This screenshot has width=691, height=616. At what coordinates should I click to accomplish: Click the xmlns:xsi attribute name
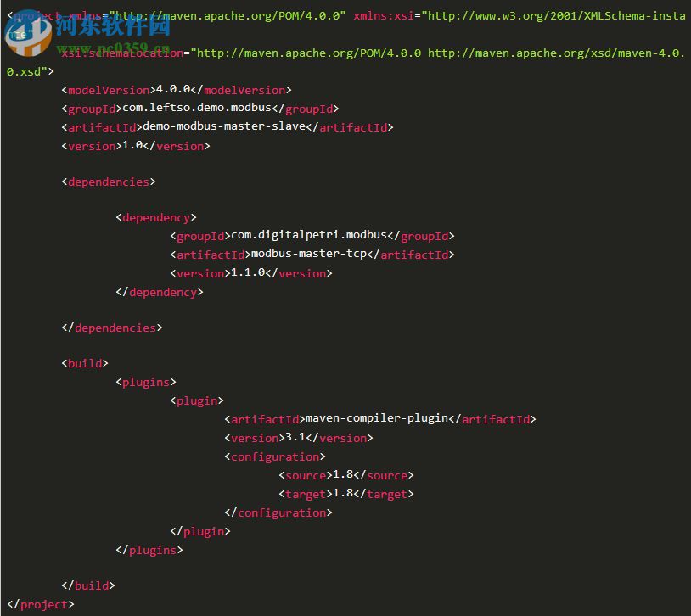click(x=384, y=16)
